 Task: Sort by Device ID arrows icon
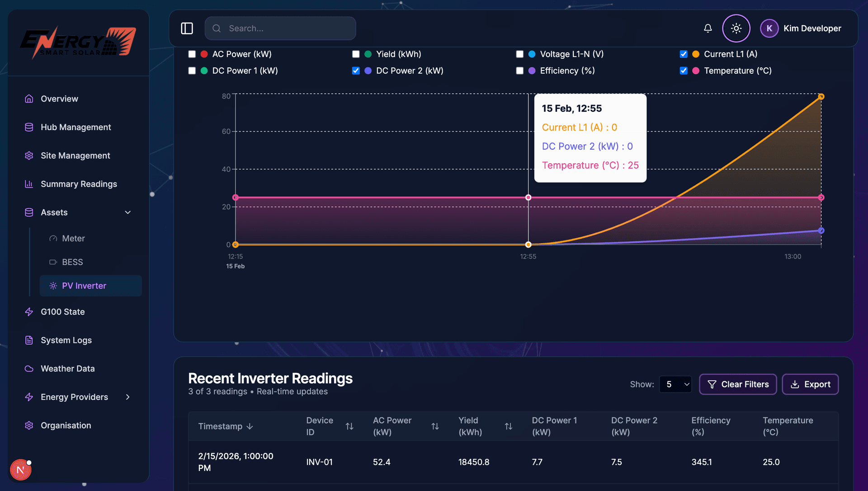coord(349,426)
